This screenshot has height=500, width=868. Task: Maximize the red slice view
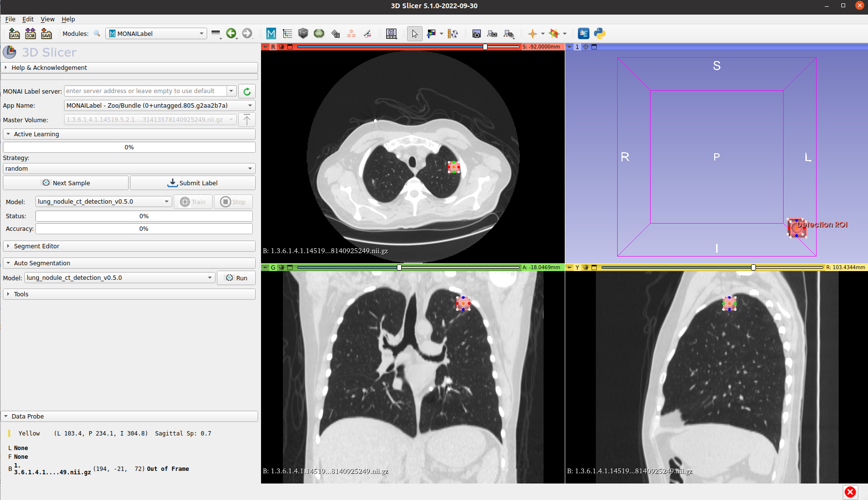point(290,47)
